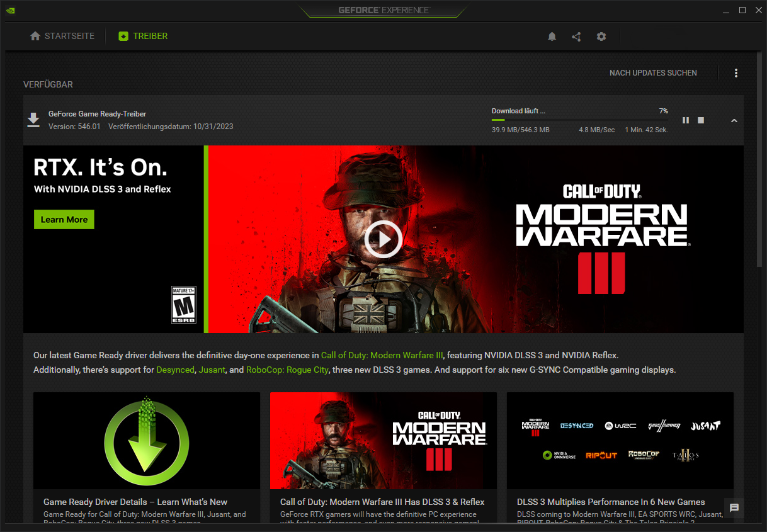This screenshot has width=767, height=532.
Task: Open DLSS 3 Multiplies Performance article thumbnail
Action: click(620, 441)
